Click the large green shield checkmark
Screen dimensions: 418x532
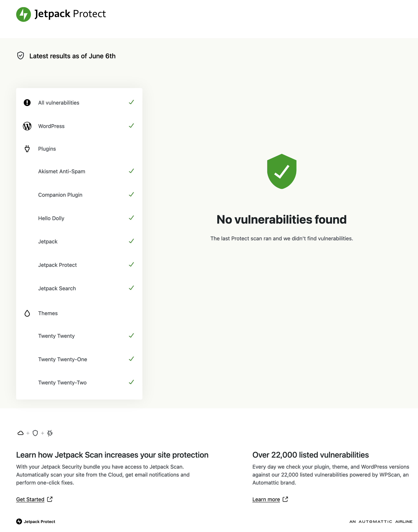click(x=282, y=171)
